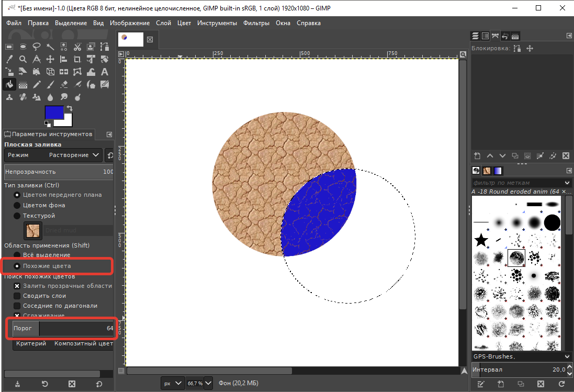Open the zoom percentage dropdown

(x=208, y=384)
